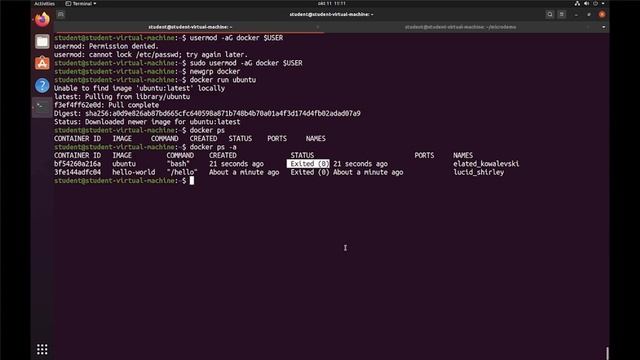Click the highlighted 'Exited (0)' status

tap(308, 164)
